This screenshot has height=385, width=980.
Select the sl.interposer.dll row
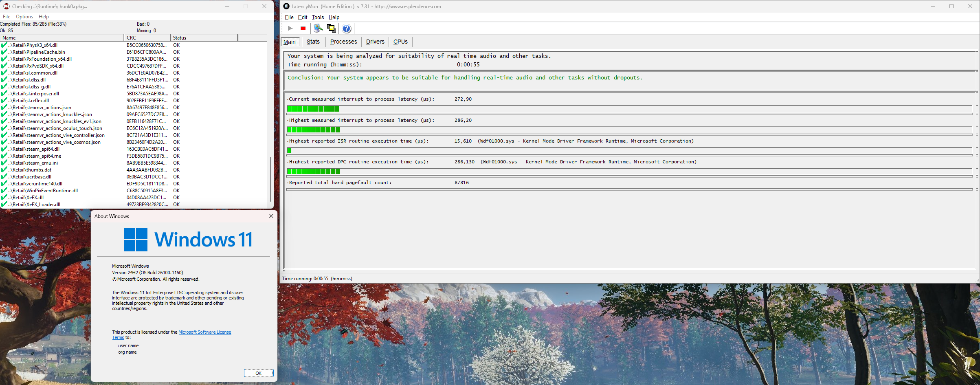click(134, 94)
